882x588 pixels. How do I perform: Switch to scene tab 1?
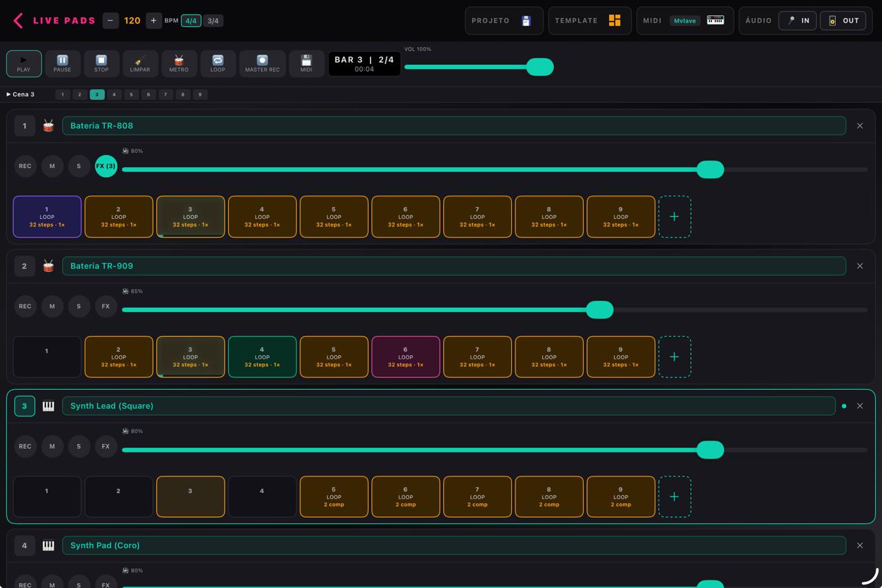(x=62, y=94)
